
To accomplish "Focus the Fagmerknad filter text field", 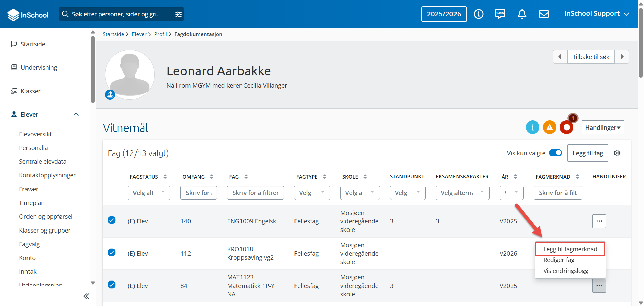I will click(x=558, y=193).
